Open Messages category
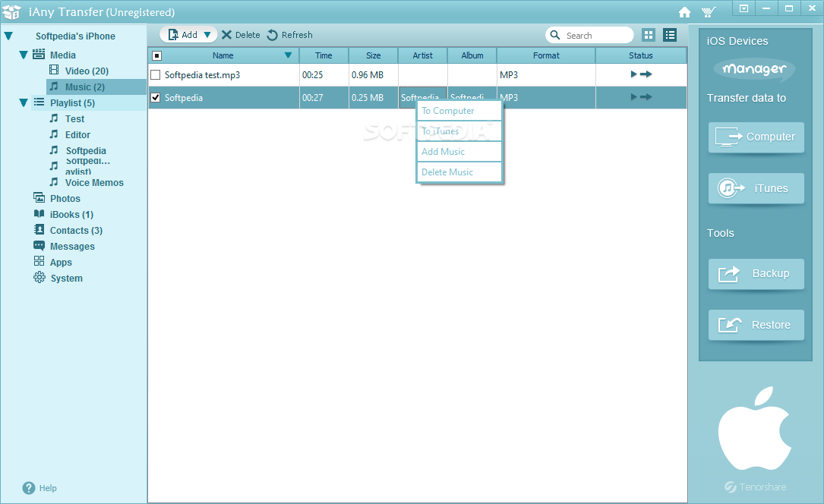Viewport: 824px width, 504px height. pyautogui.click(x=72, y=247)
